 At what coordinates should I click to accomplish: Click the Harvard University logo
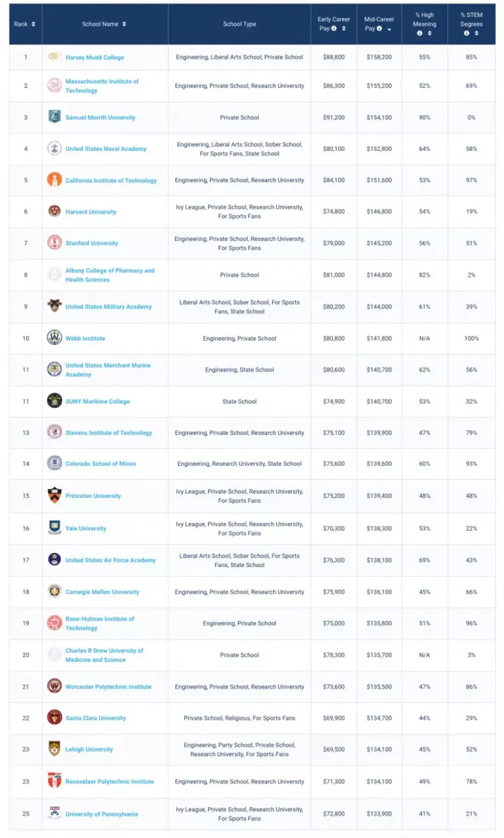click(x=54, y=211)
